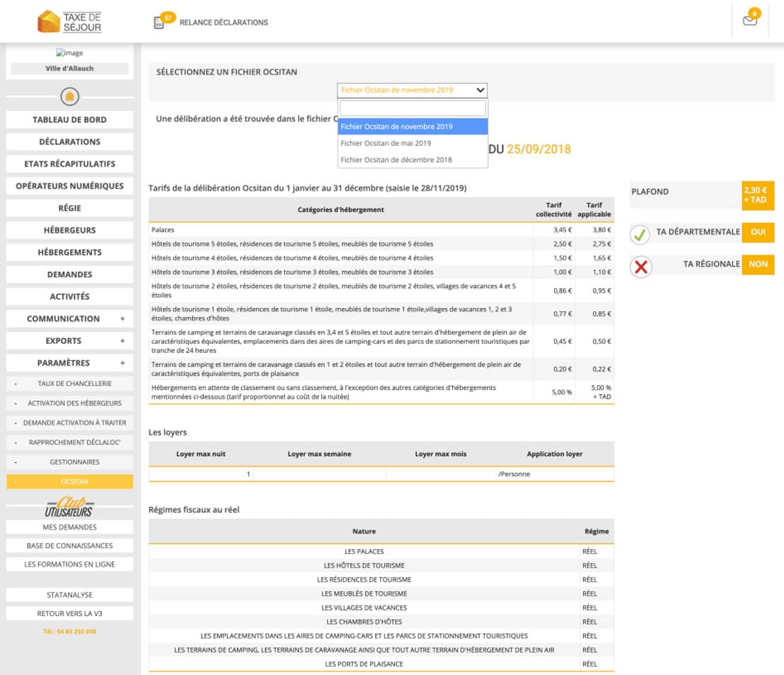Viewport: 784px width, 675px height.
Task: Click 3 étoiles tarif collectivité 1,00 €
Action: [562, 272]
